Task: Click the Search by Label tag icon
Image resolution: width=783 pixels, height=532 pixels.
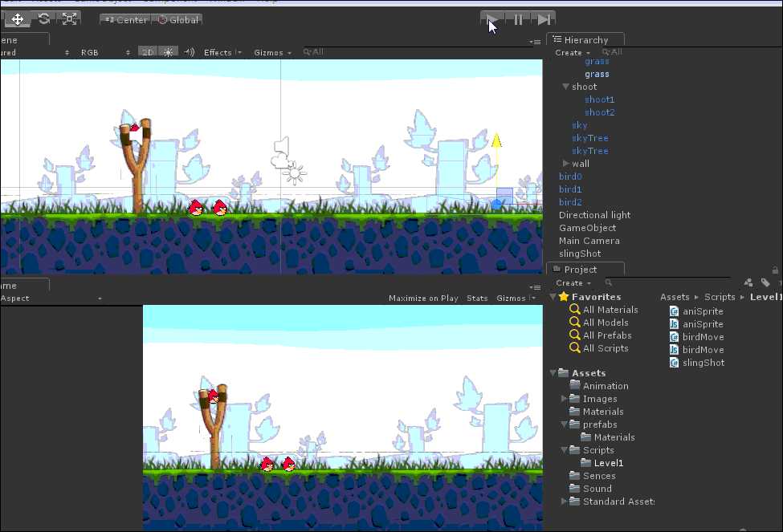Action: [765, 283]
